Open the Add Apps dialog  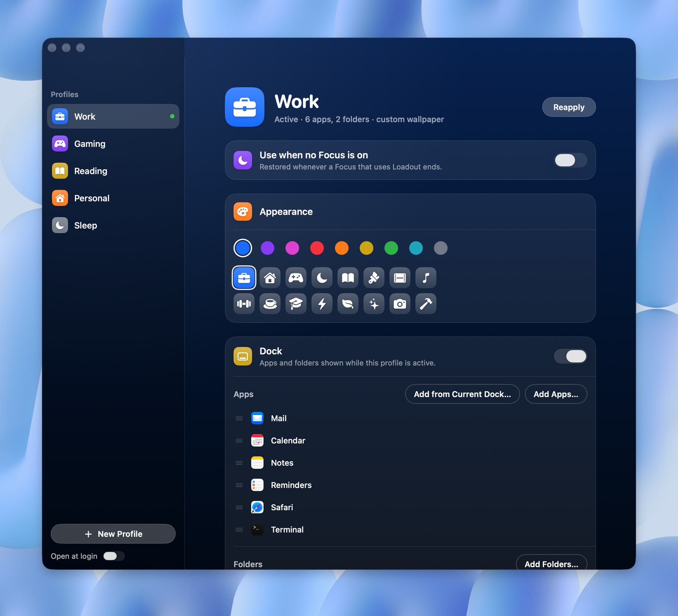point(556,394)
